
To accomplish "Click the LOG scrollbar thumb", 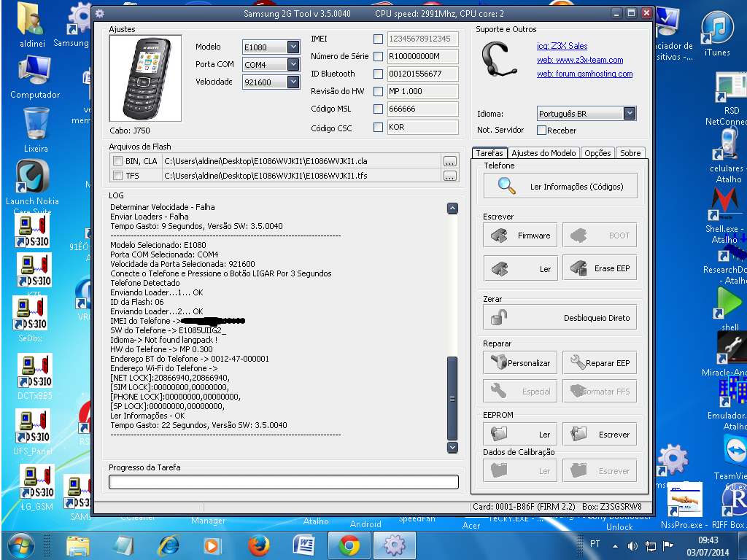I will (x=452, y=398).
